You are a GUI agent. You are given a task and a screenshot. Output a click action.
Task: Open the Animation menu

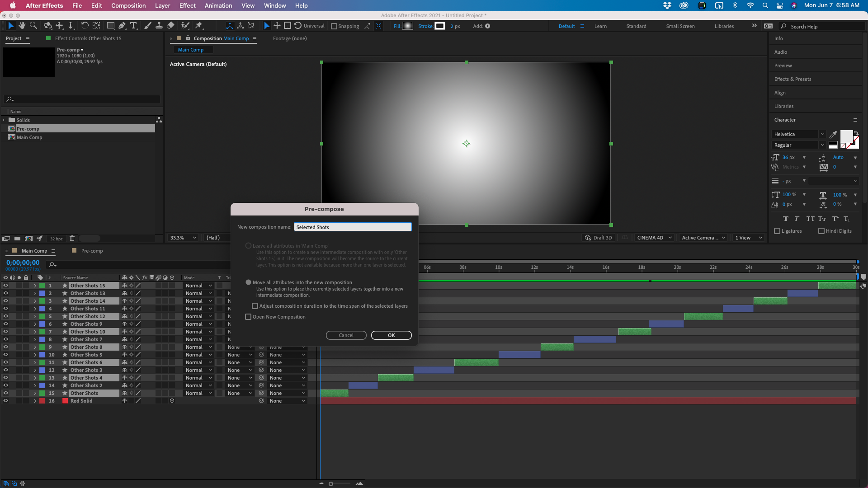[x=218, y=5]
